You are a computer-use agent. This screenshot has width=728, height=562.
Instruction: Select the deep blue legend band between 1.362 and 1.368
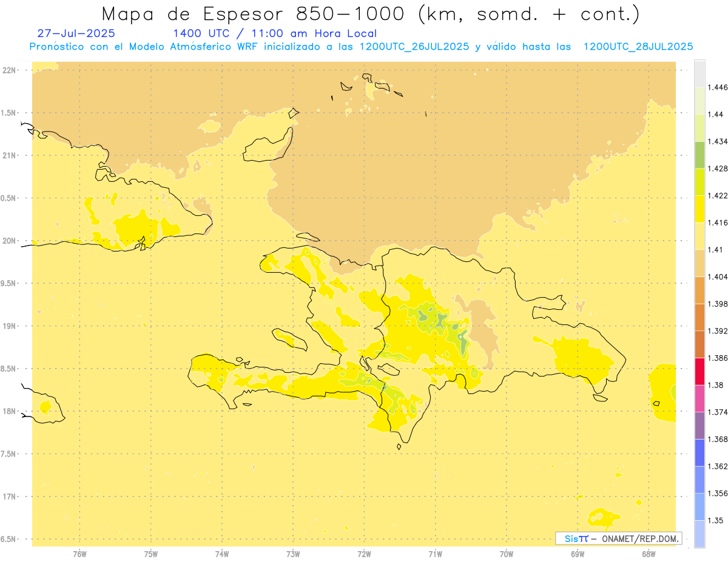click(699, 452)
